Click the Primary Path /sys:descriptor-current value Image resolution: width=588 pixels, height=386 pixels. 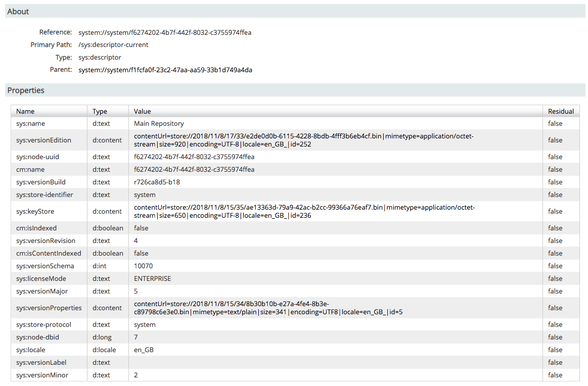pyautogui.click(x=113, y=45)
